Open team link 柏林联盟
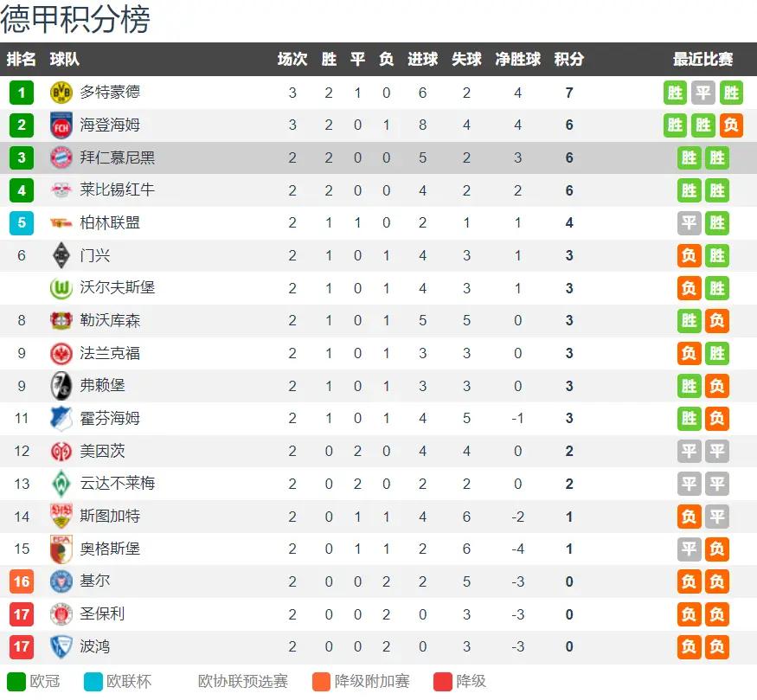 point(110,222)
